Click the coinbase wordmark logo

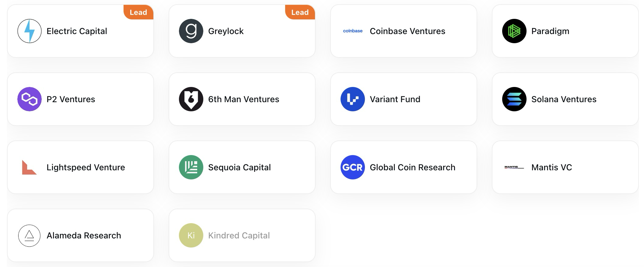353,31
